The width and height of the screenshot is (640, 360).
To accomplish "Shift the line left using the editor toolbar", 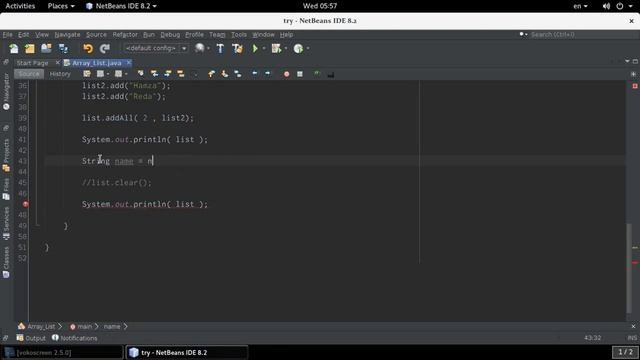I will click(x=255, y=74).
